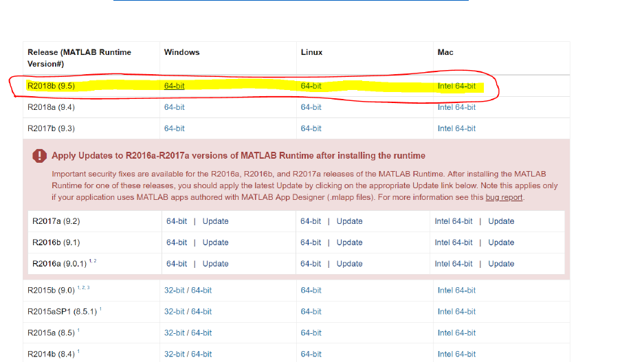This screenshot has width=644, height=362.
Task: Download R2015b Windows 32-bit runtime
Action: [x=174, y=290]
